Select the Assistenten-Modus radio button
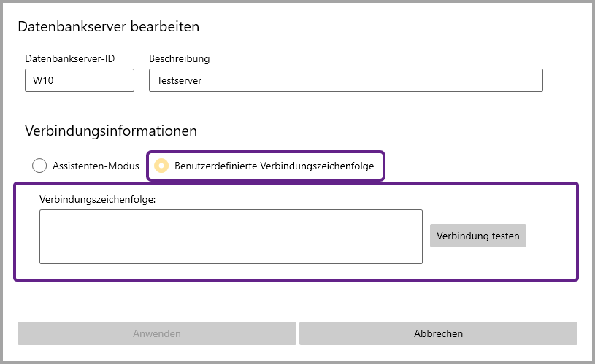This screenshot has width=595, height=364. (39, 166)
